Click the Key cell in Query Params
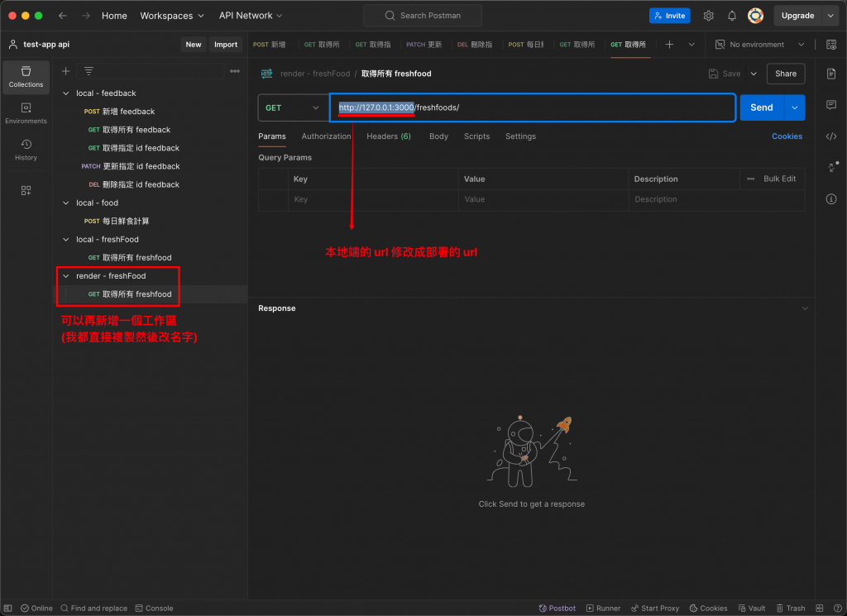This screenshot has width=847, height=616. (373, 199)
